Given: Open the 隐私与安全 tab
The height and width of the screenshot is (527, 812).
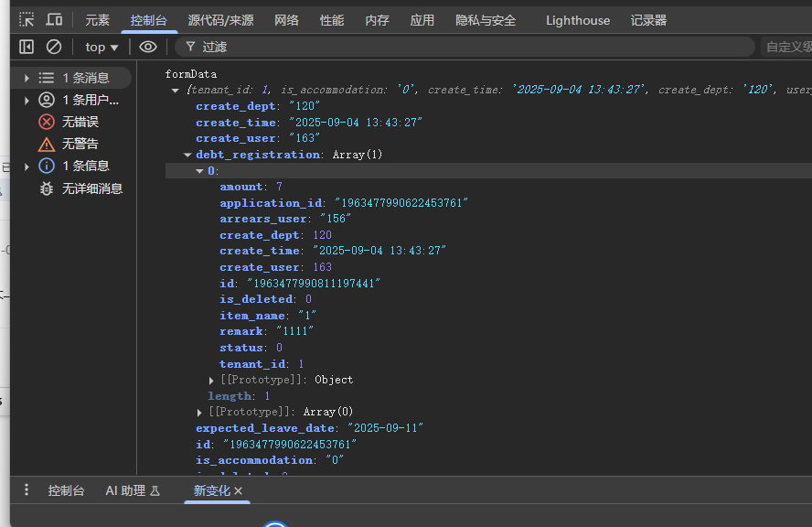Looking at the screenshot, I should pos(486,20).
